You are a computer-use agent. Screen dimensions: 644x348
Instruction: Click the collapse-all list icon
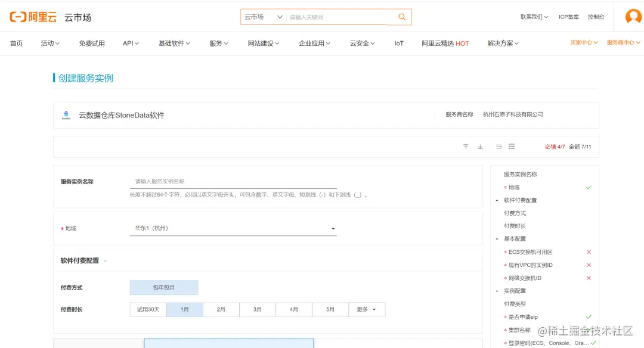click(x=499, y=147)
